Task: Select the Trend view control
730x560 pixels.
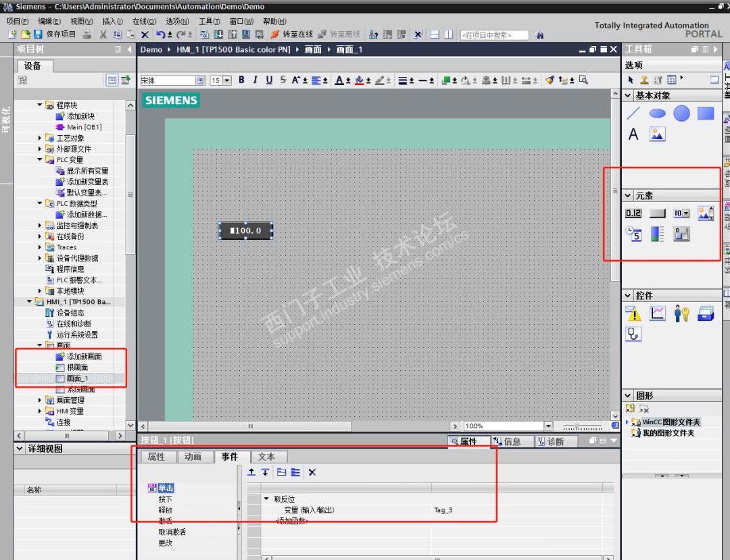Action: tap(658, 313)
